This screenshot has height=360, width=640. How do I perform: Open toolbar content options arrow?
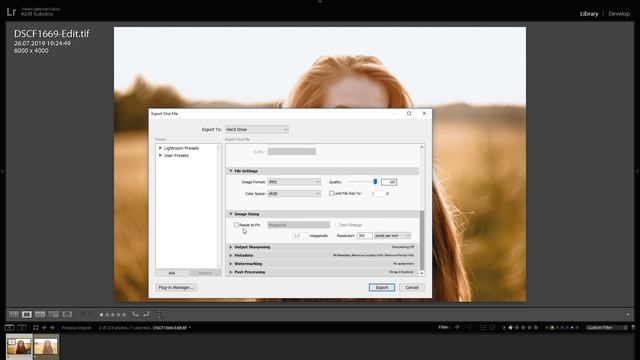(628, 315)
